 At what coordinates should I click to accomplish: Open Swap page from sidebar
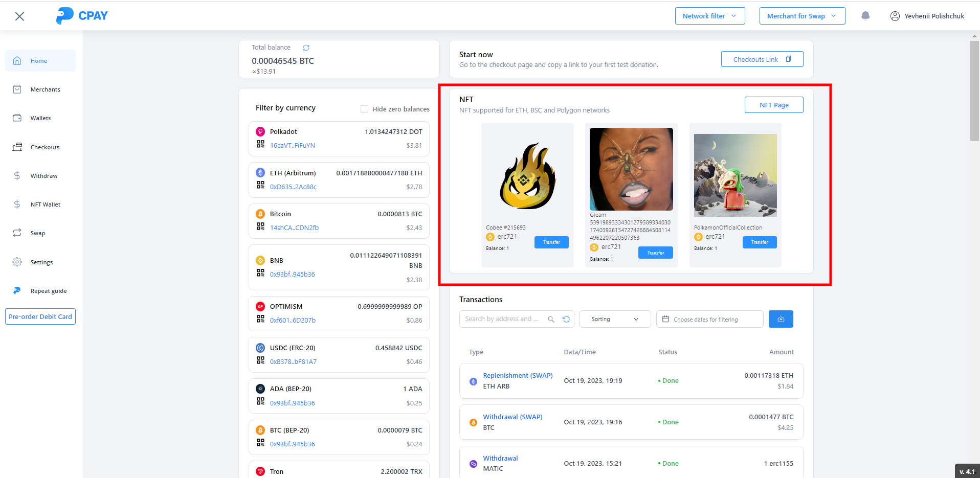click(38, 233)
